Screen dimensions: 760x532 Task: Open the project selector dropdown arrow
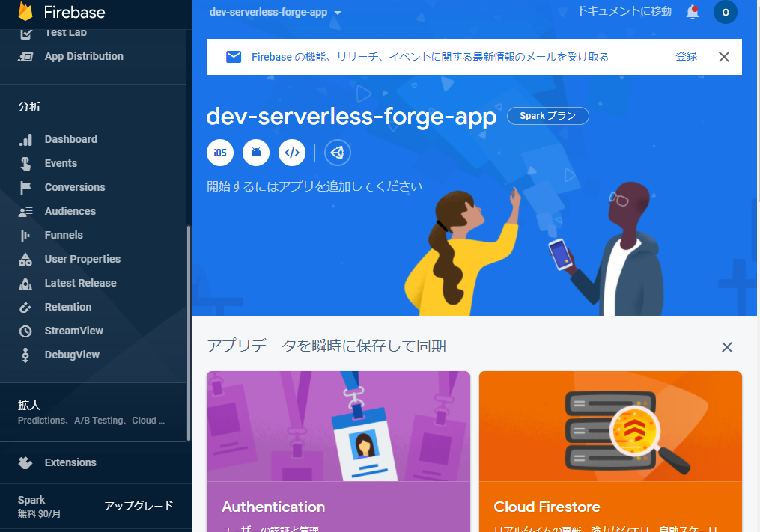(338, 13)
